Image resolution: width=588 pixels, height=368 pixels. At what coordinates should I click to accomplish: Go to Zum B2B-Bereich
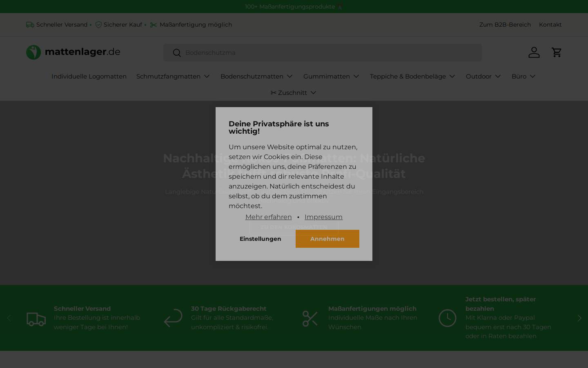(505, 25)
